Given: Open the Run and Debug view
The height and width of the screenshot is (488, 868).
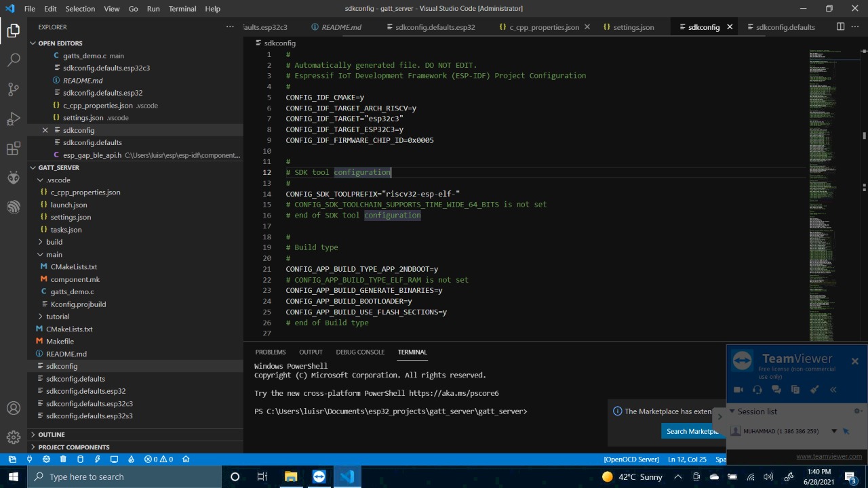Looking at the screenshot, I should (14, 119).
